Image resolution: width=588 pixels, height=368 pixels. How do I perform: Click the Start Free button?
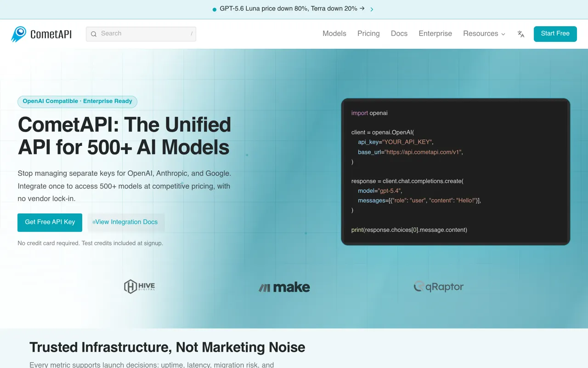(555, 34)
